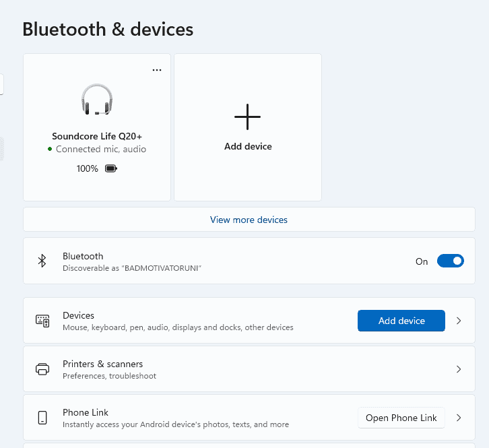The image size is (489, 448).
Task: Click the Open Phone Link button
Action: [401, 418]
